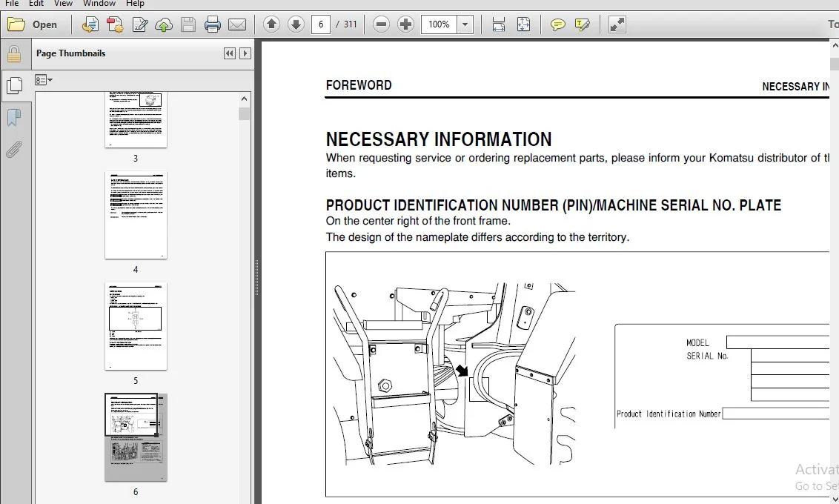Go to previous page using up arrow
839x504 pixels.
(272, 24)
